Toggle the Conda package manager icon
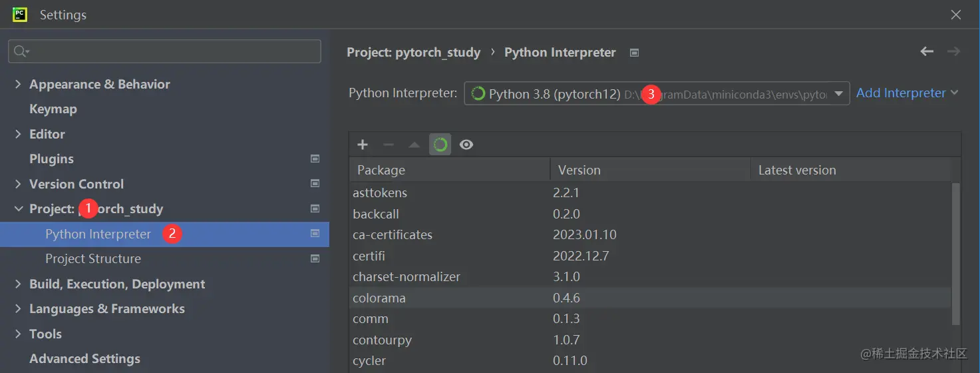980x373 pixels. tap(440, 145)
